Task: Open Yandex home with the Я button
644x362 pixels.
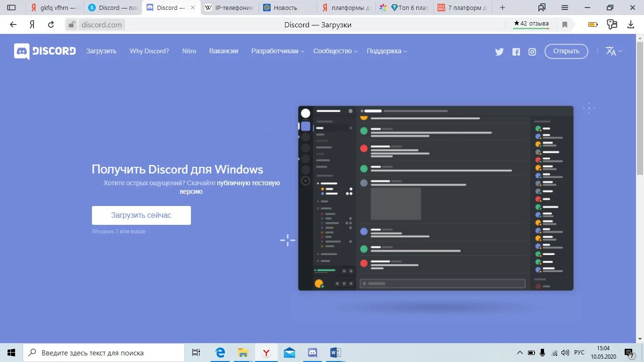Action: point(32,25)
